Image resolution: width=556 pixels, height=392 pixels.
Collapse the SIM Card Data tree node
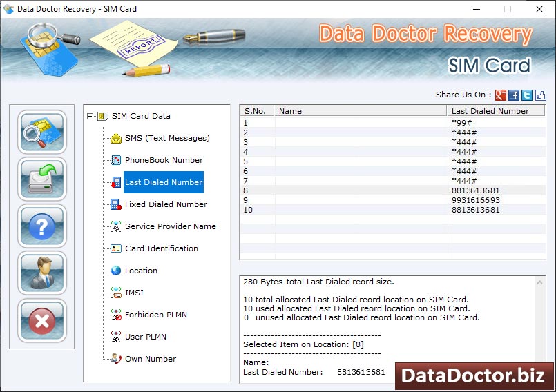90,117
